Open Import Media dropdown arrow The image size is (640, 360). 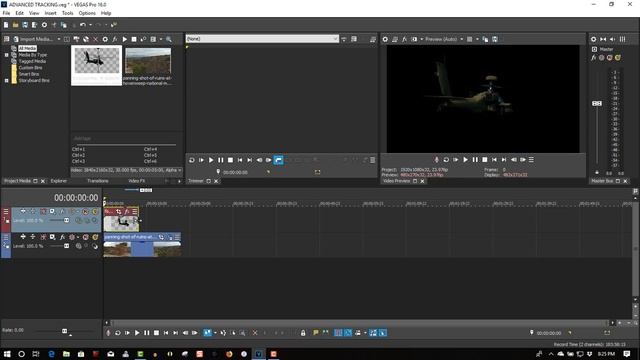click(x=58, y=39)
